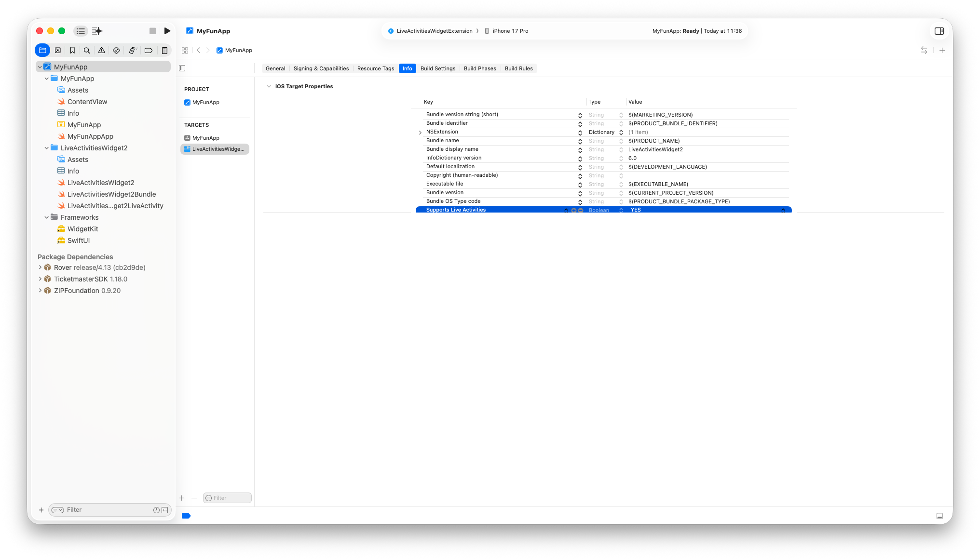This screenshot has width=980, height=560.
Task: Open the Breakpoint navigator flag icon
Action: point(149,50)
